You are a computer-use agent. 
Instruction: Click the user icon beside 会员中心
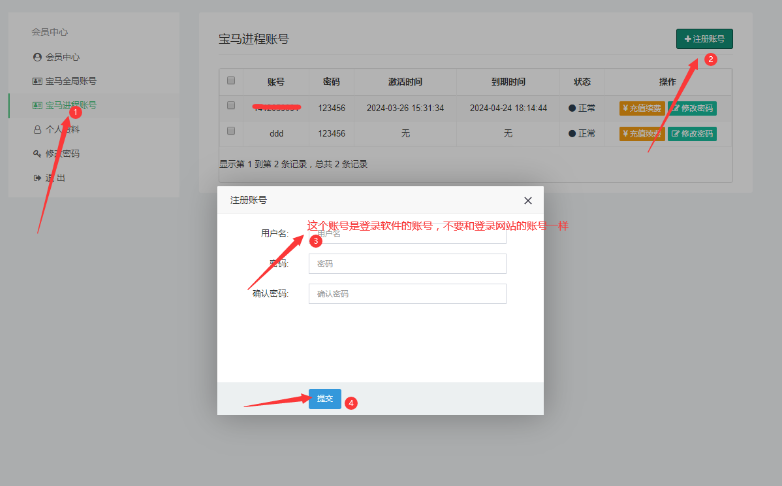pos(37,57)
